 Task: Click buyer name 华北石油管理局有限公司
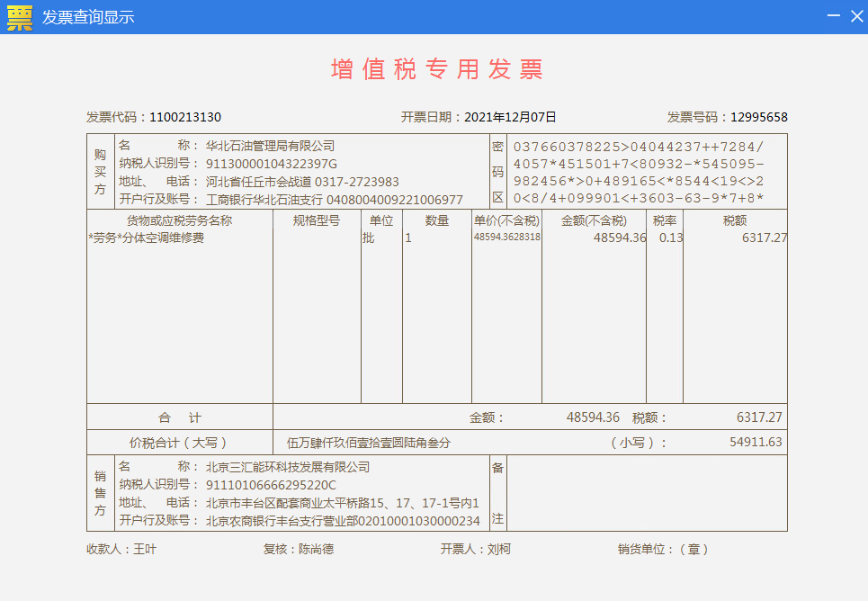click(270, 146)
